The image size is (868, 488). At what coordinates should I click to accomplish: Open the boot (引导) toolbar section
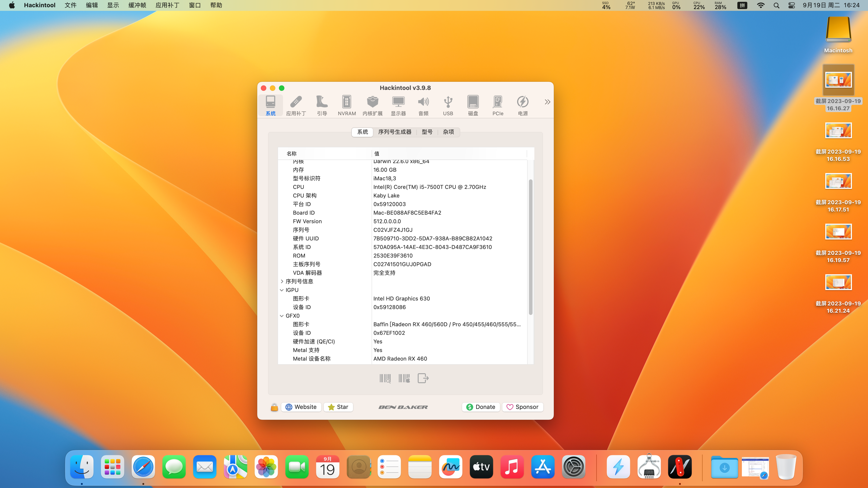322,105
